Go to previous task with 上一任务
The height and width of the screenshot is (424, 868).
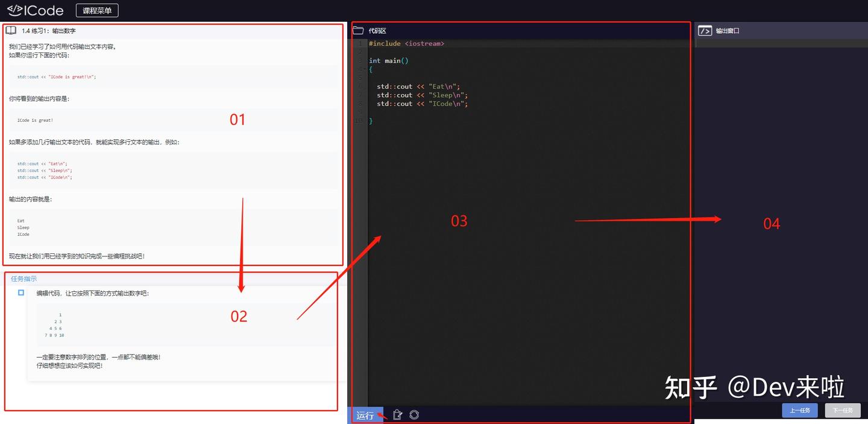pyautogui.click(x=800, y=410)
